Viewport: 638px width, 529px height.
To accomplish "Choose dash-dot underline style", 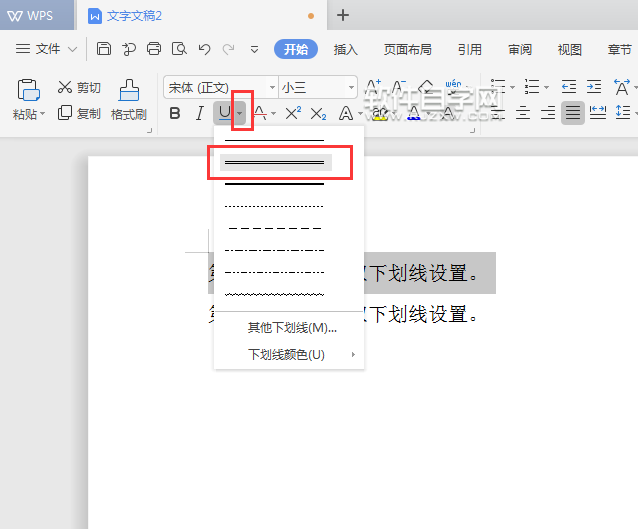I will (275, 250).
